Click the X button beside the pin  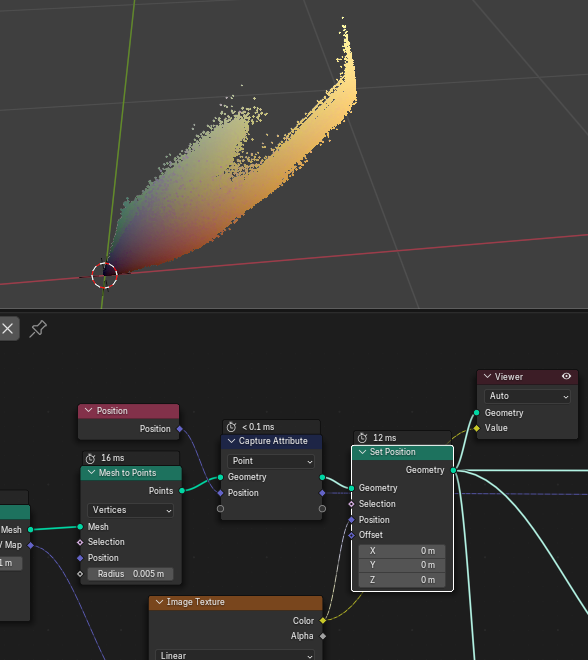click(8, 328)
